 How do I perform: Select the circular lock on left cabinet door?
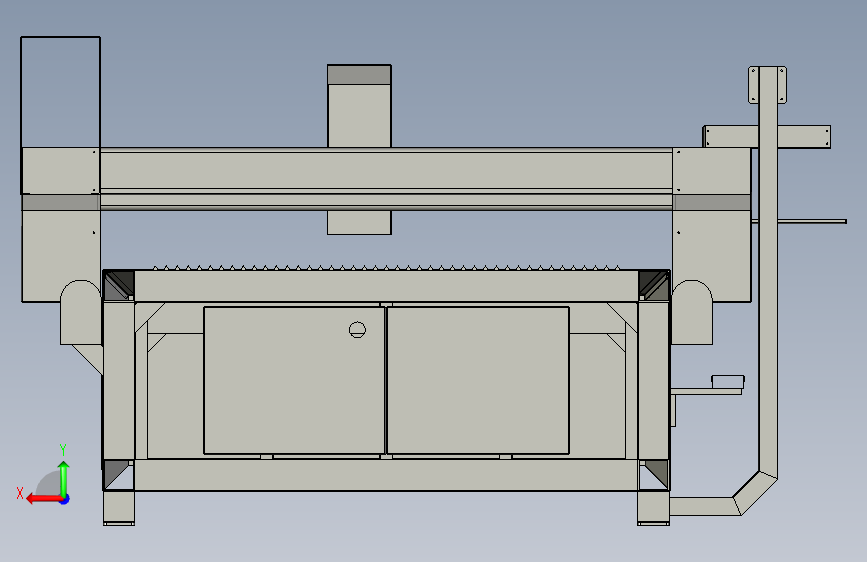[357, 330]
